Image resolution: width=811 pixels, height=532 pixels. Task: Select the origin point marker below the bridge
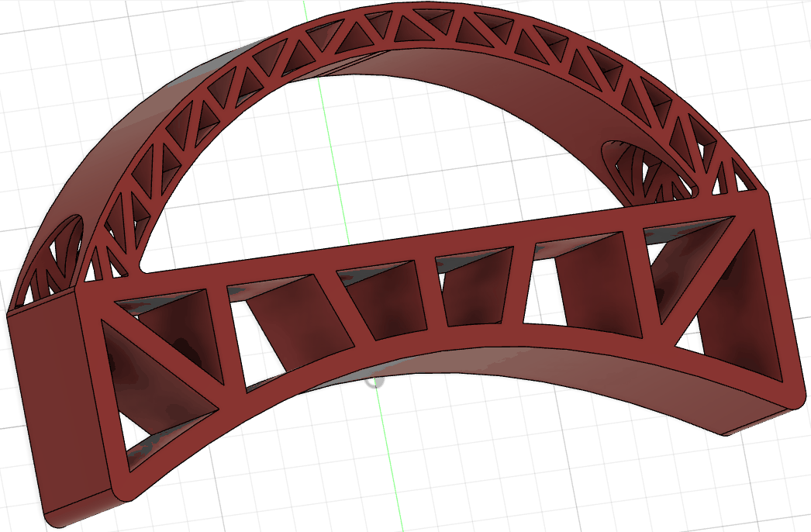point(376,382)
